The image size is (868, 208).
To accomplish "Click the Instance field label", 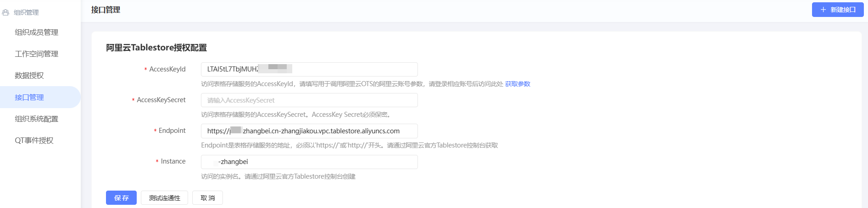I will [x=173, y=161].
